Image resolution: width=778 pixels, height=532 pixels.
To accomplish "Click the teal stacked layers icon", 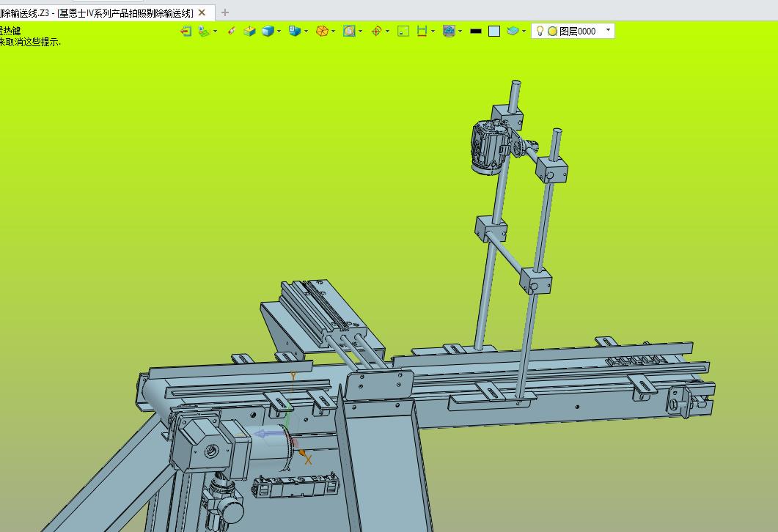I will coord(513,32).
